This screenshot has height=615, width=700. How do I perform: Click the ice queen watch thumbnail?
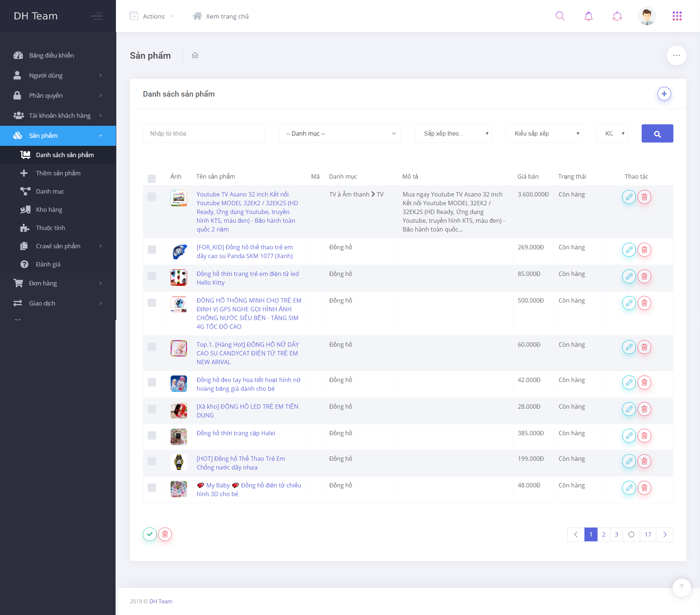point(179,384)
